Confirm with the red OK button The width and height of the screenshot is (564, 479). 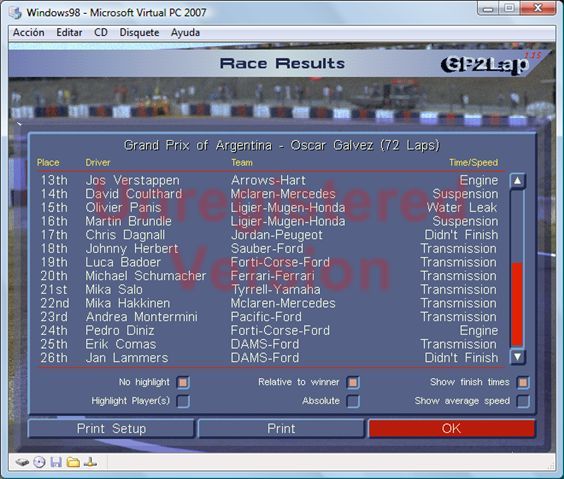tap(451, 428)
